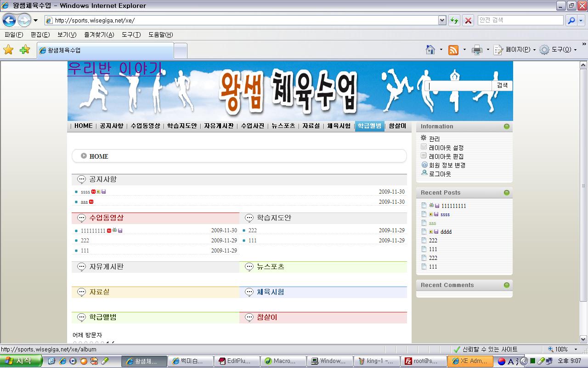Select the 왕샘체육수업 browser tab
This screenshot has height=368, width=588.
point(105,51)
